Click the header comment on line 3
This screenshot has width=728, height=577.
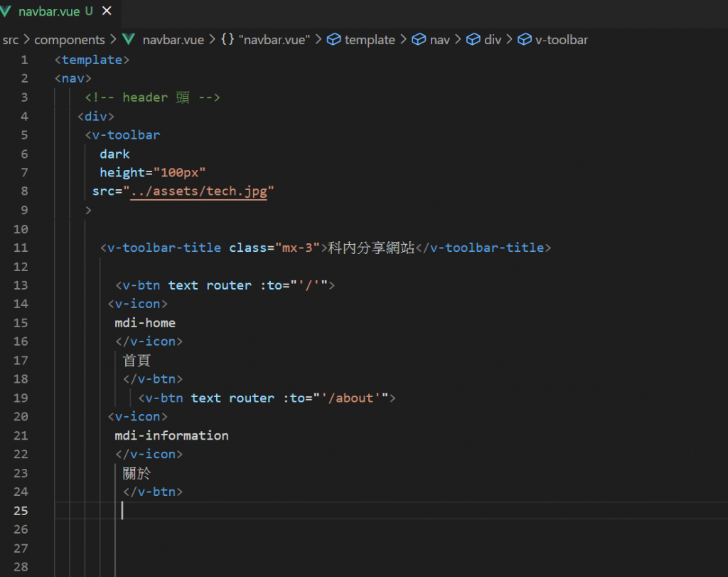[152, 97]
